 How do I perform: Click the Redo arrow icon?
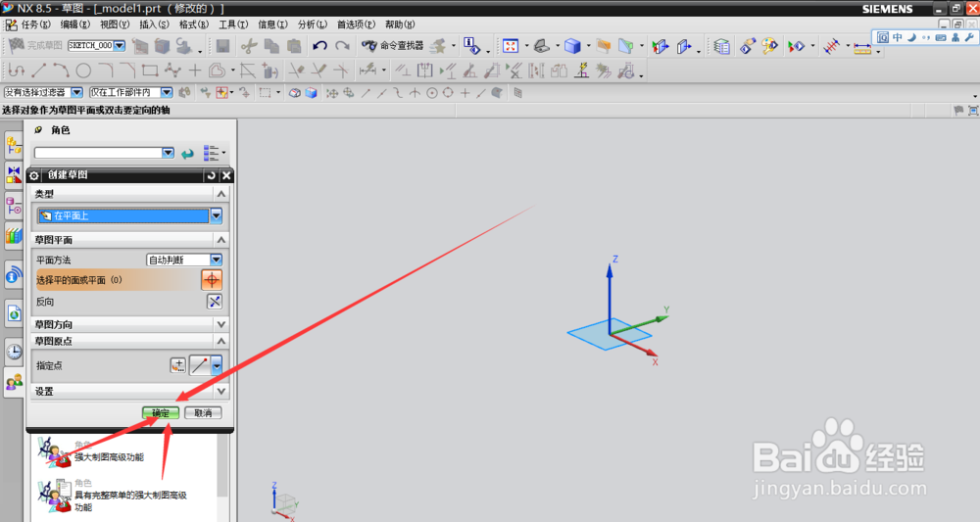pyautogui.click(x=342, y=46)
